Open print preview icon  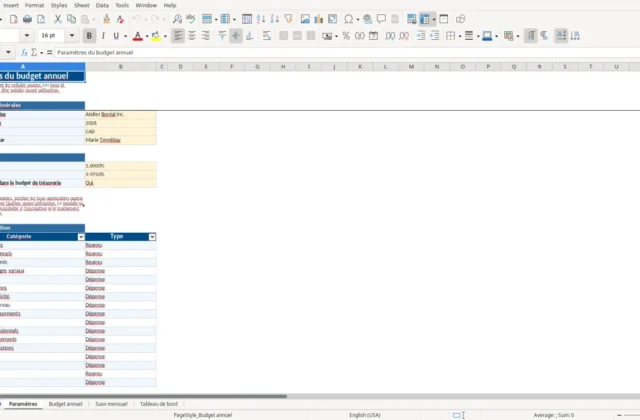pos(41,19)
